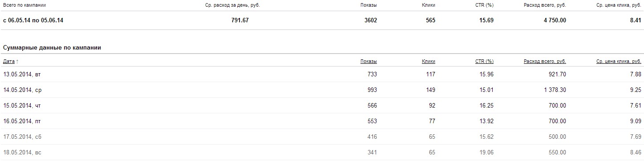Select the 15.05.2014, чт date row

pyautogui.click(x=322, y=105)
